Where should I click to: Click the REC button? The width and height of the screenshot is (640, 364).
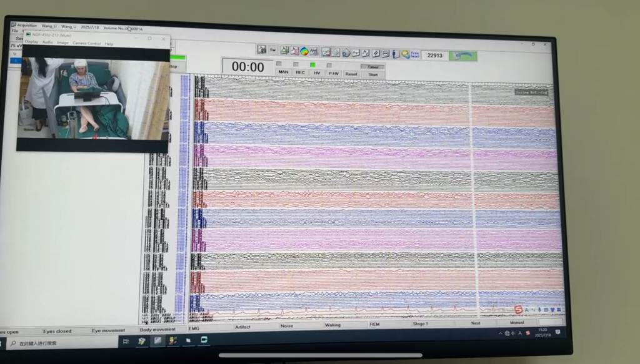(300, 72)
